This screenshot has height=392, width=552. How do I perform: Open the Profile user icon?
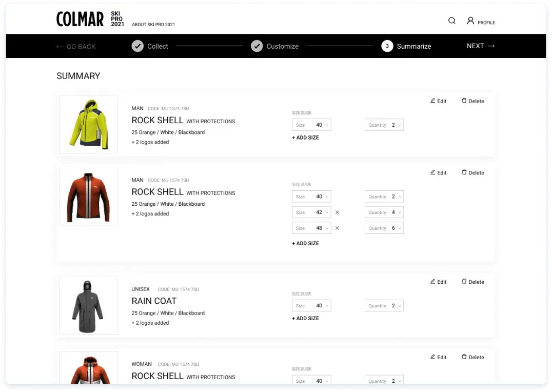(470, 21)
